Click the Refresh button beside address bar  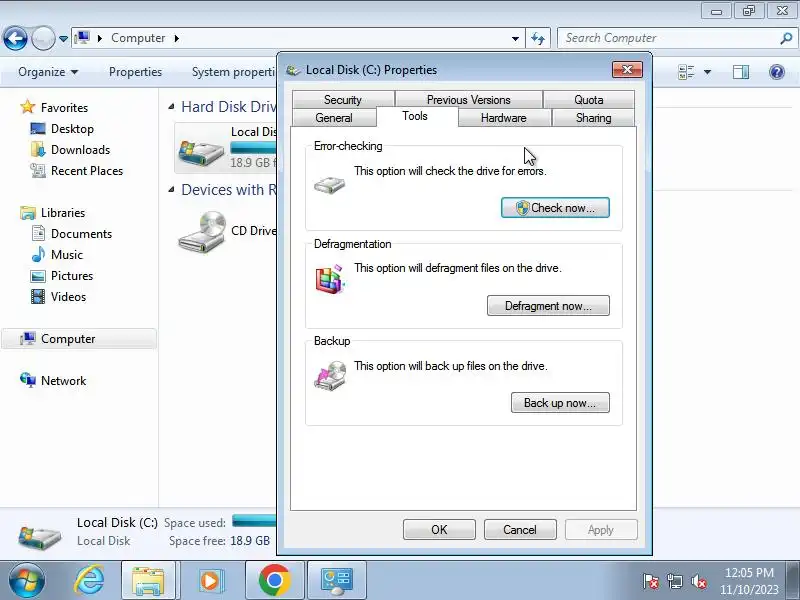(x=538, y=38)
